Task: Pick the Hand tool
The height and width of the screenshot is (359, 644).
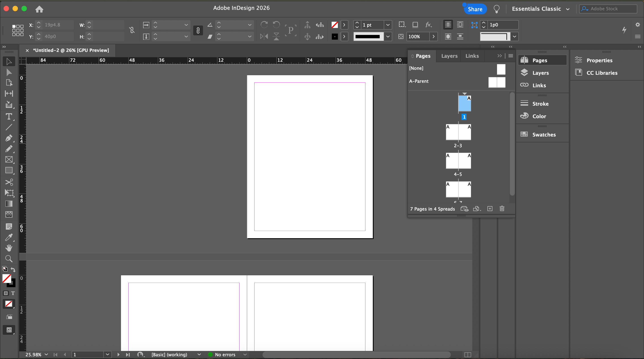Action: 9,248
